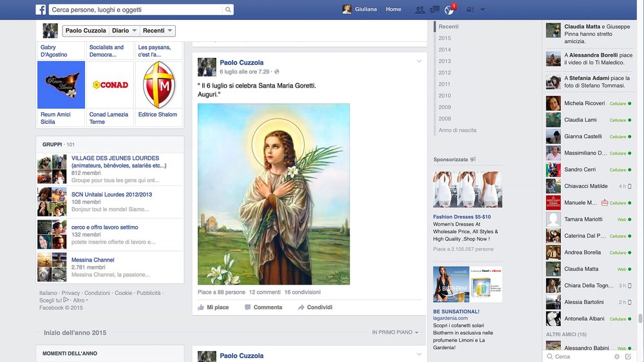The image size is (644, 362).
Task: Open Editrice Shalom logo thumbnail
Action: 159,85
